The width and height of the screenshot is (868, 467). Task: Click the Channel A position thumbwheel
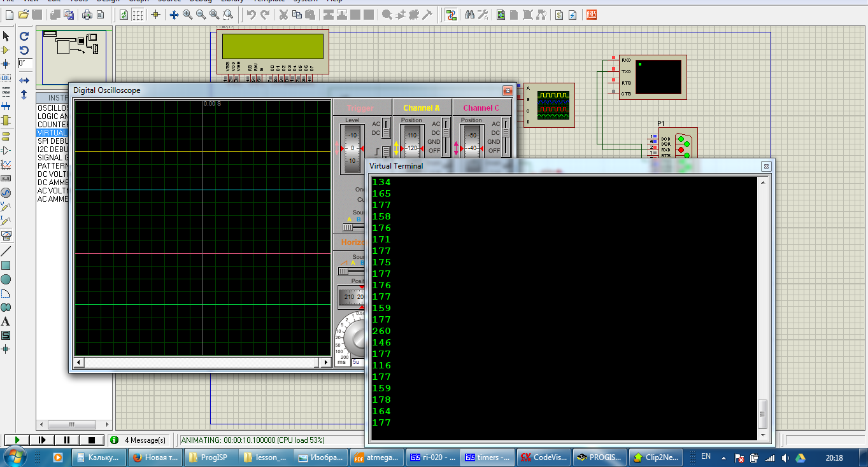[x=412, y=141]
